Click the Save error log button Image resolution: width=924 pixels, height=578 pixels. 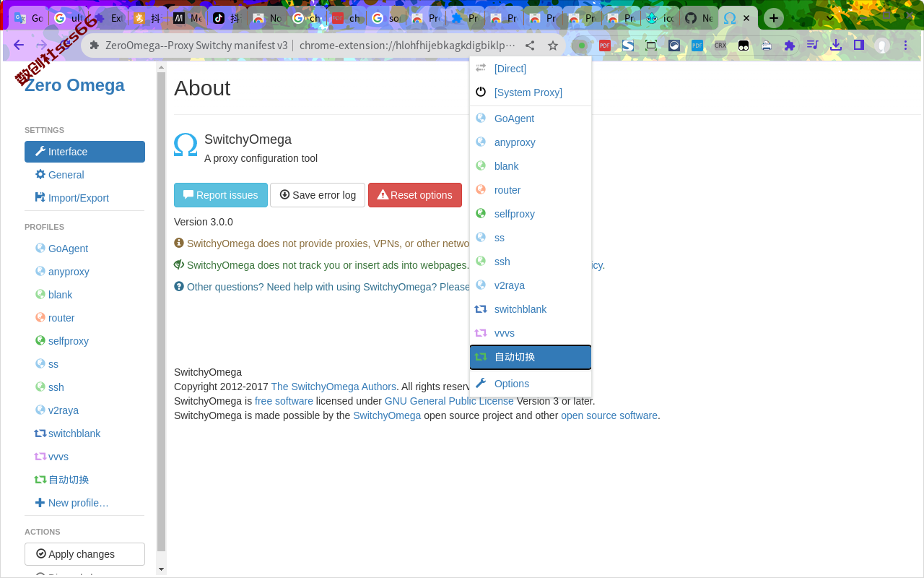[x=318, y=195]
